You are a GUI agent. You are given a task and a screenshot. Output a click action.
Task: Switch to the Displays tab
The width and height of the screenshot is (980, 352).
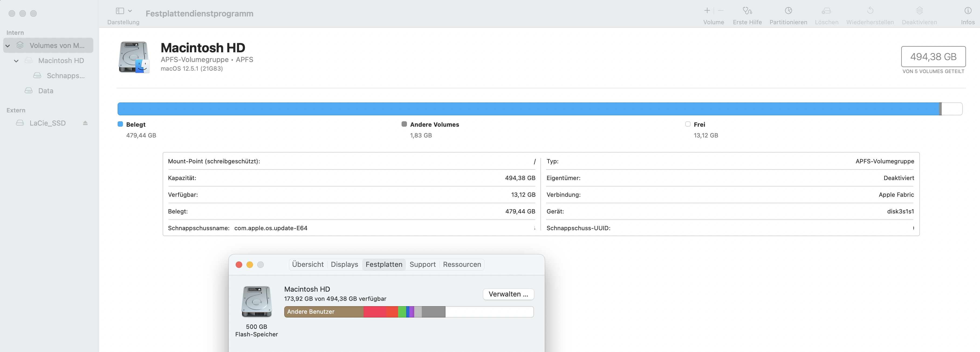(x=344, y=265)
